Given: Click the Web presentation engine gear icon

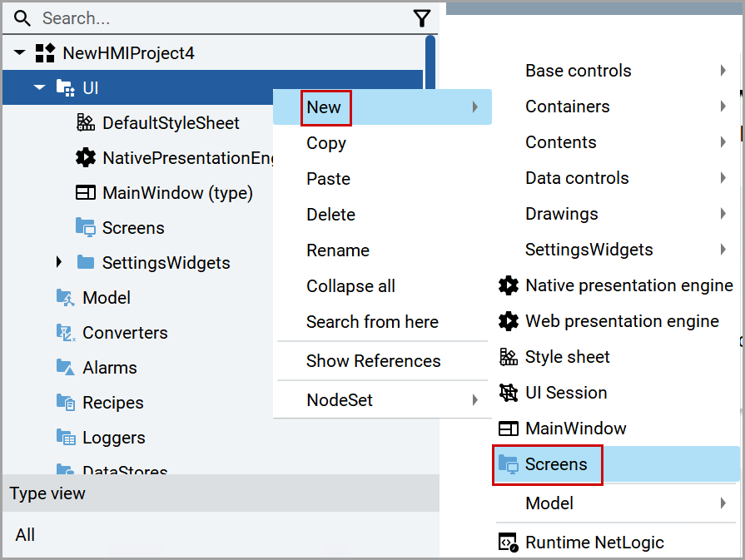Looking at the screenshot, I should click(509, 321).
